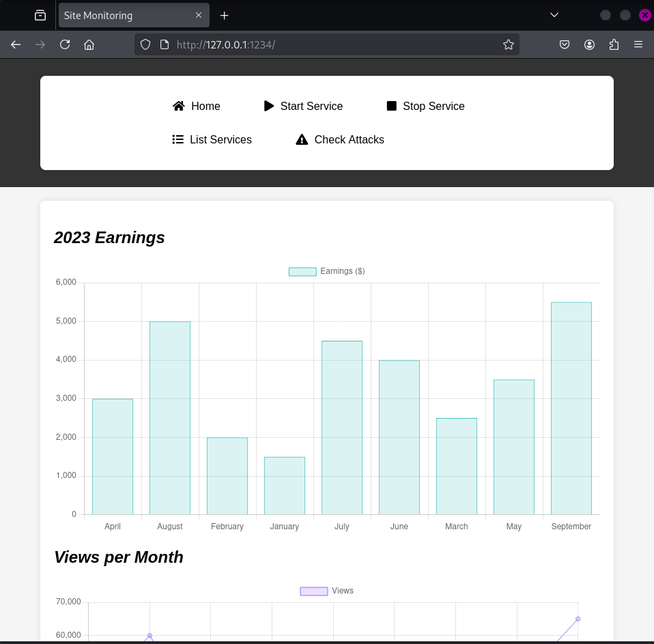Open Firefox View in the tab bar
This screenshot has height=644, width=654.
point(40,15)
